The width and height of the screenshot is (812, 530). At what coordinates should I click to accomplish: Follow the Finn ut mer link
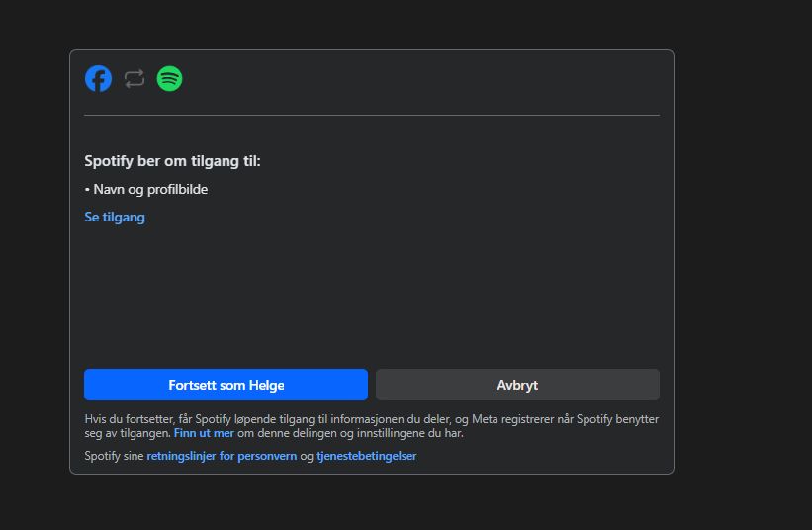click(x=204, y=433)
